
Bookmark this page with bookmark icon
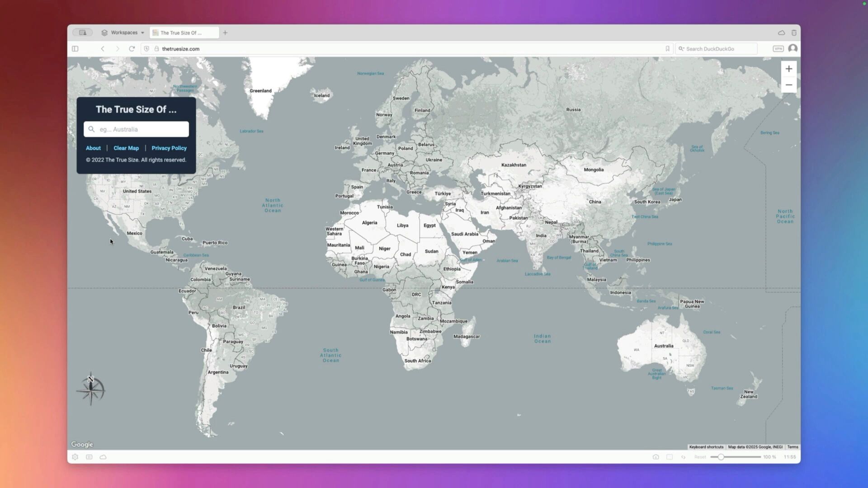(x=667, y=49)
